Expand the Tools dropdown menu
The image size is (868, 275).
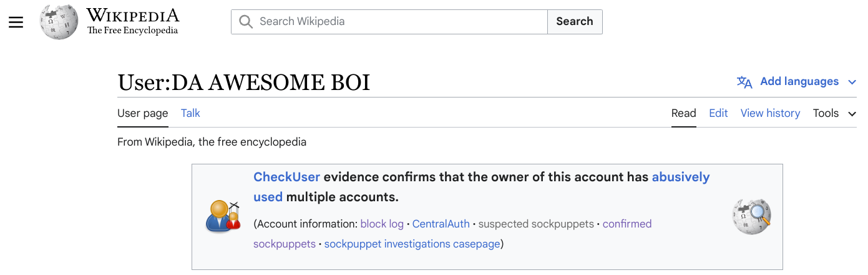point(834,113)
